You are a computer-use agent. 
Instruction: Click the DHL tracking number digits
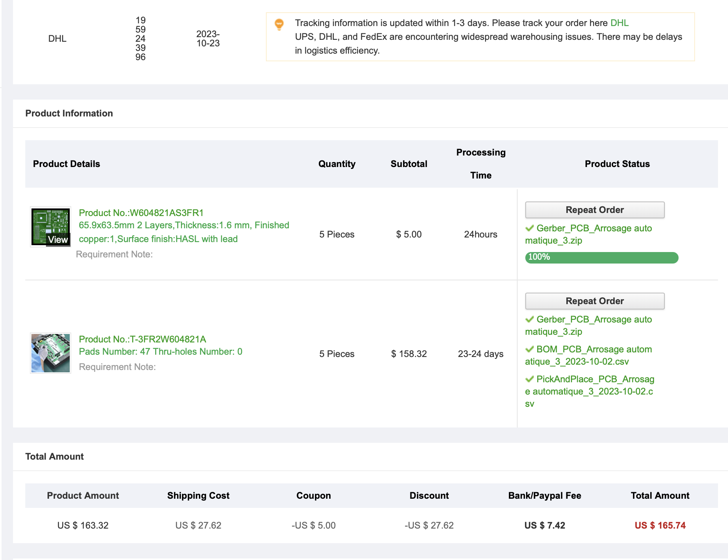pyautogui.click(x=140, y=39)
